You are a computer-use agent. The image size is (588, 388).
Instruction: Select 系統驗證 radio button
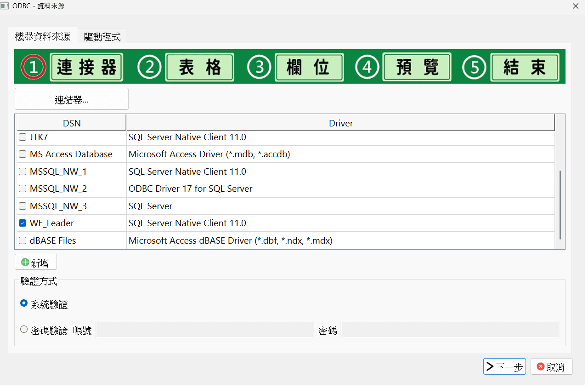pyautogui.click(x=24, y=303)
